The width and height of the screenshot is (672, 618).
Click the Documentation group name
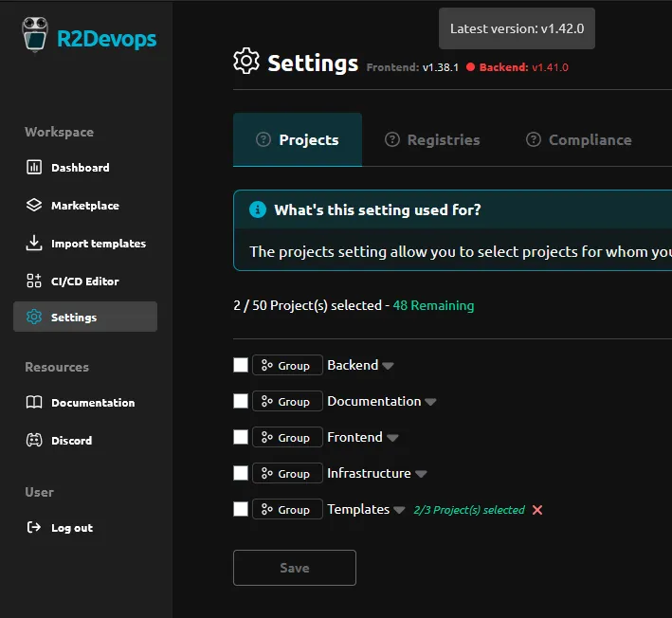pos(374,401)
